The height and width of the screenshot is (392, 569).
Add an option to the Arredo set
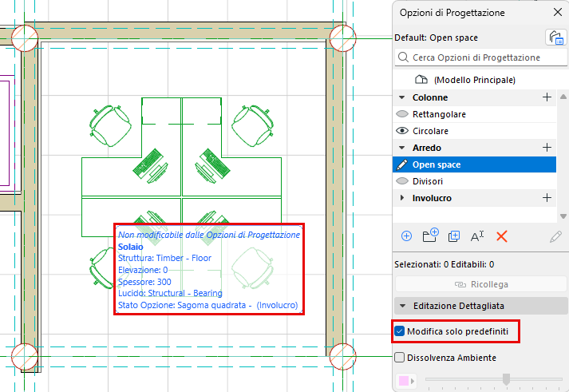547,148
